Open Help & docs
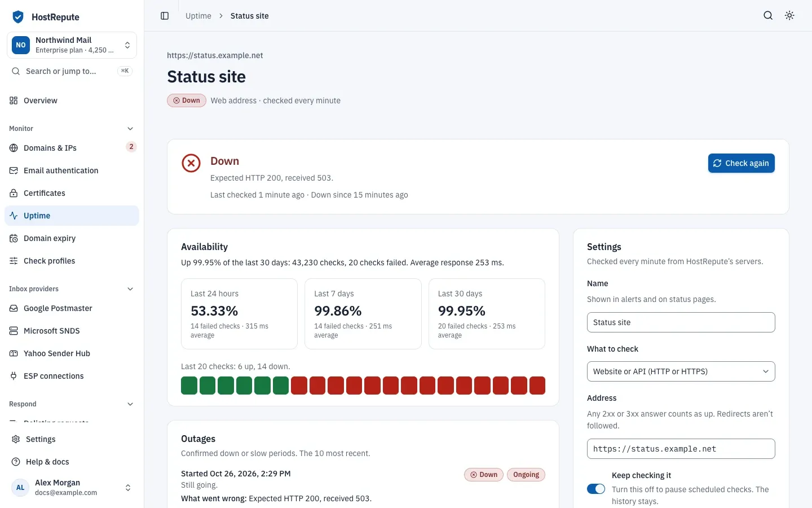 tap(72, 462)
